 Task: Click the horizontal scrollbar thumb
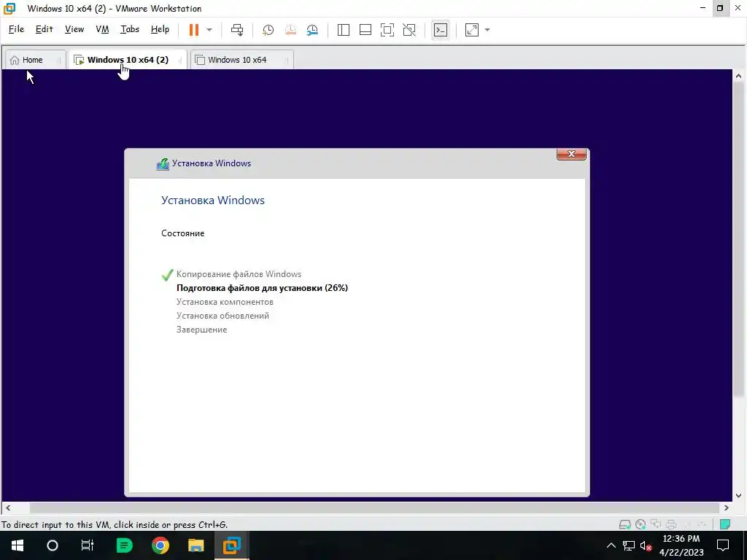point(374,507)
